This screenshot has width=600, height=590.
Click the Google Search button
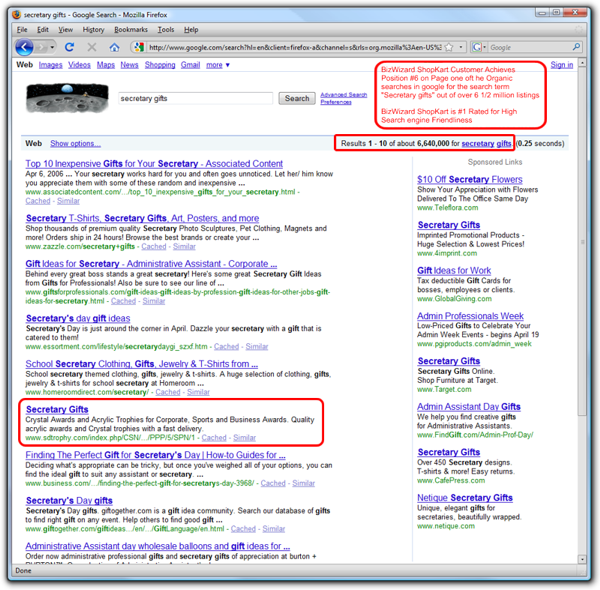click(297, 98)
